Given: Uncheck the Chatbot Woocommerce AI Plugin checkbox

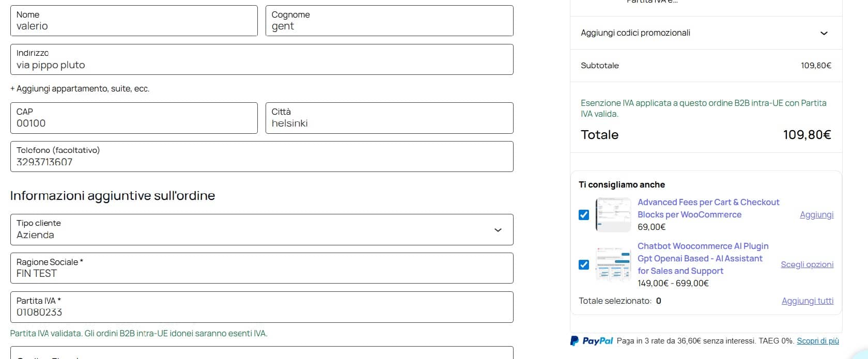Looking at the screenshot, I should [584, 264].
